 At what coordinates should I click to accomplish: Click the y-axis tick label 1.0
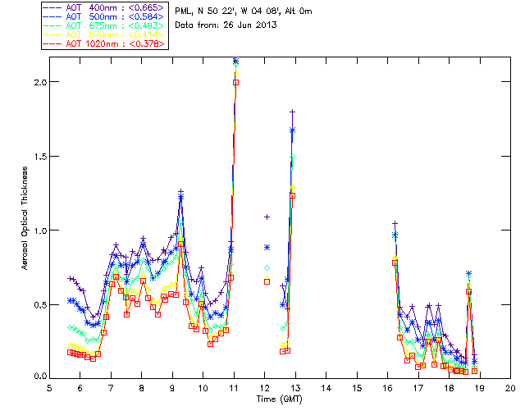pos(40,231)
